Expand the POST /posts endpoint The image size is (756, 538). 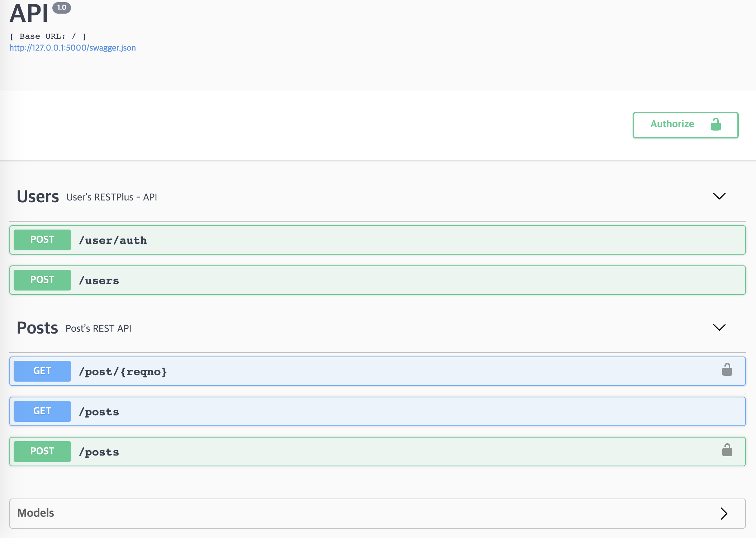(x=377, y=452)
